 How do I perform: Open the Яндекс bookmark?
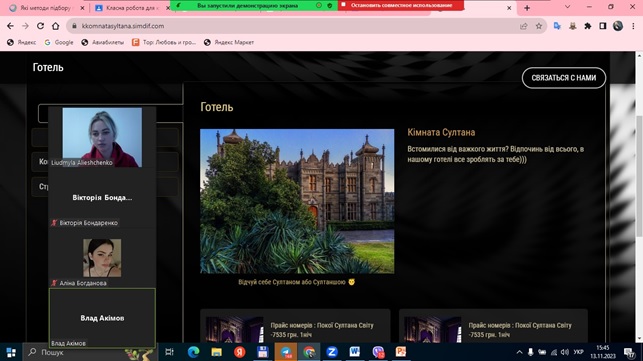22,42
